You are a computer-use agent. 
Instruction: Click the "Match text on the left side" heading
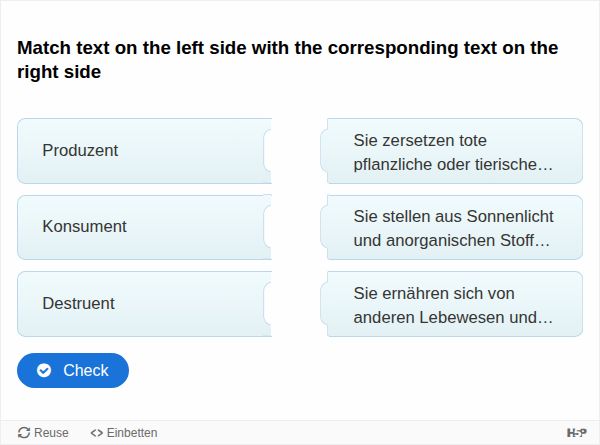pyautogui.click(x=287, y=60)
